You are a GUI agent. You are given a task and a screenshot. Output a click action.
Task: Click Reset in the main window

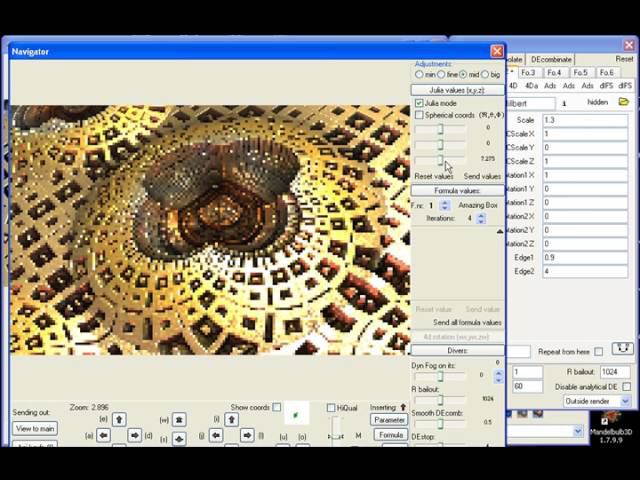click(x=624, y=59)
